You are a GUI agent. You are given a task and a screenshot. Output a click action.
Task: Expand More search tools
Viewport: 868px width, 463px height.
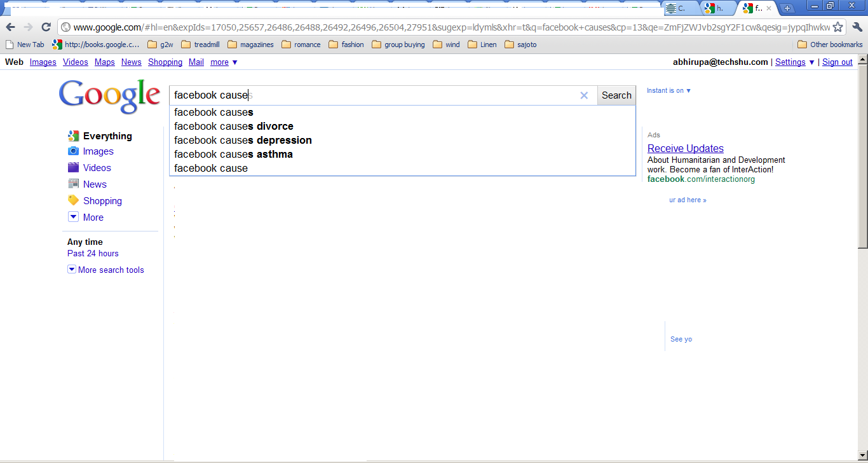coord(105,270)
